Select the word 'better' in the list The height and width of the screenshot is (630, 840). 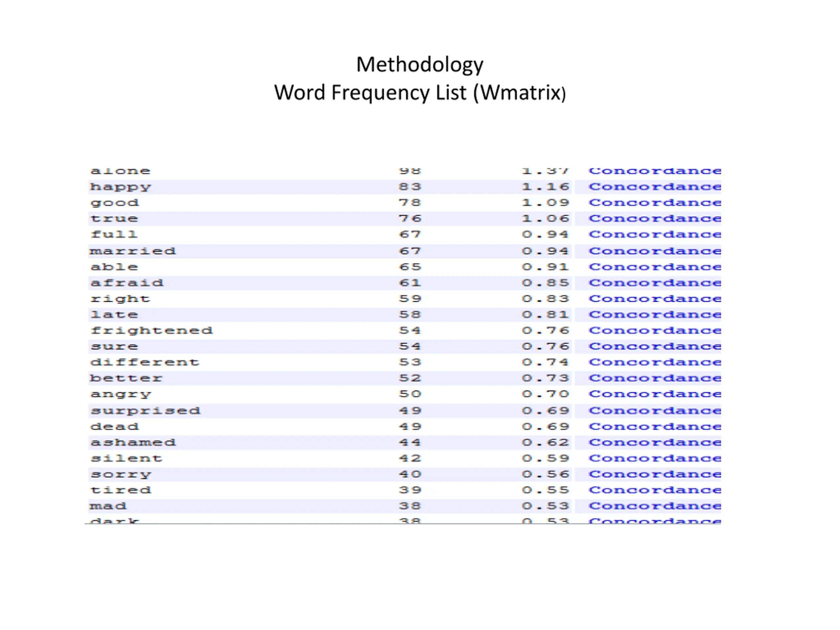pos(126,379)
